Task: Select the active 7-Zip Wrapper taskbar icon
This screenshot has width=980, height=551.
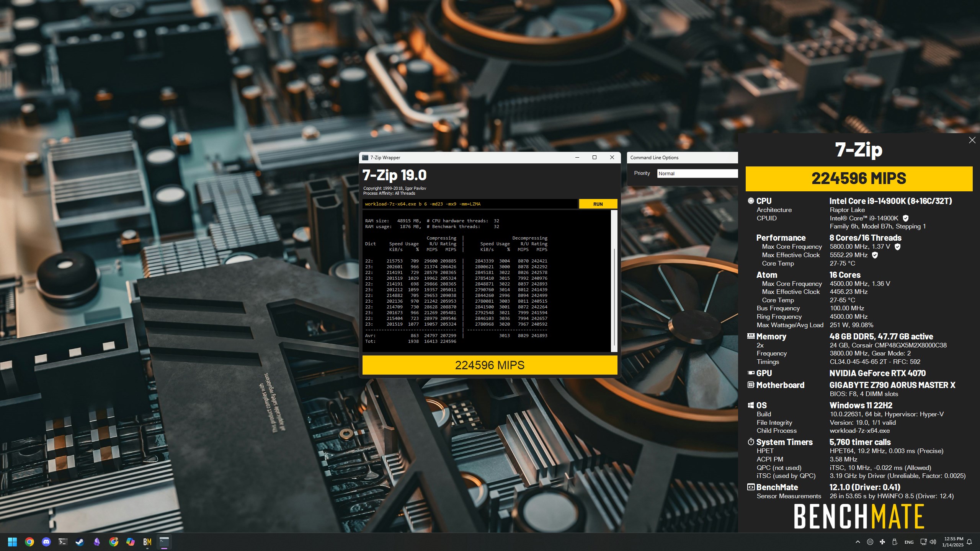Action: tap(164, 542)
